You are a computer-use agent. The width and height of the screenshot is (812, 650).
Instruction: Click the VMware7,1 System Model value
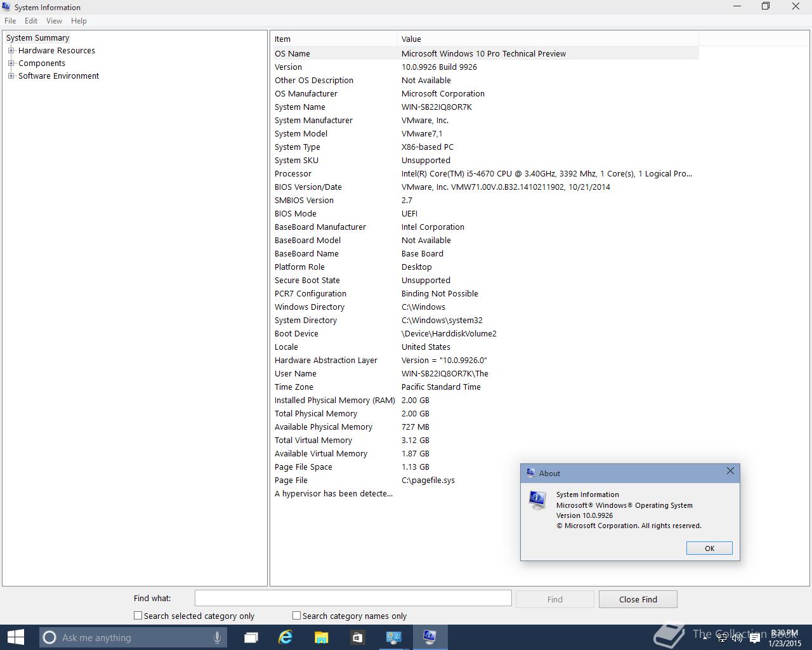point(422,133)
